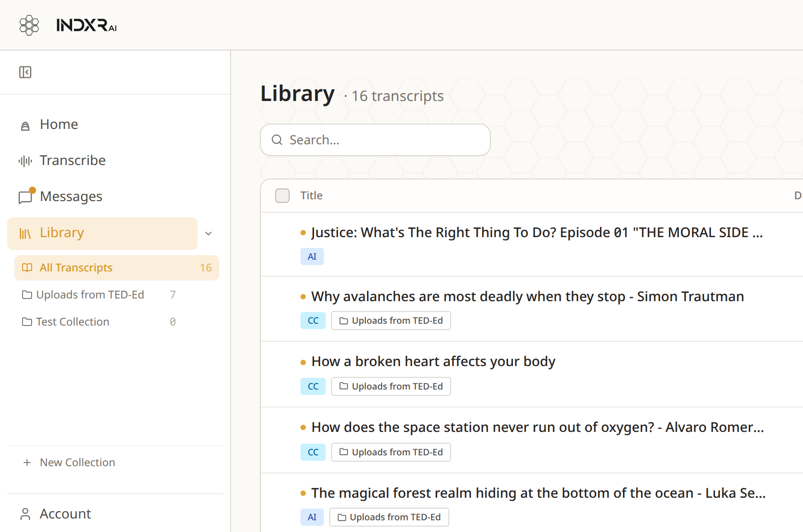
Task: Click the INDXR honeycomb logo icon
Action: [x=29, y=25]
